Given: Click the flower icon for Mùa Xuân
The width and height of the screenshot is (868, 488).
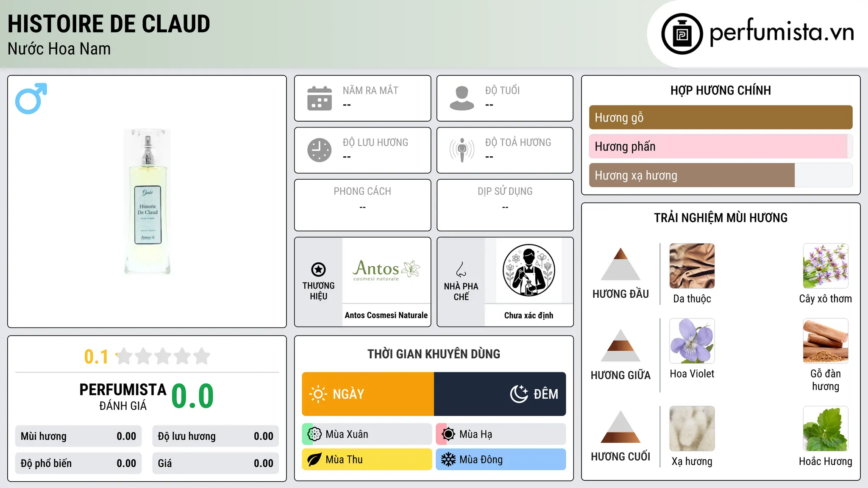Looking at the screenshot, I should [x=314, y=434].
